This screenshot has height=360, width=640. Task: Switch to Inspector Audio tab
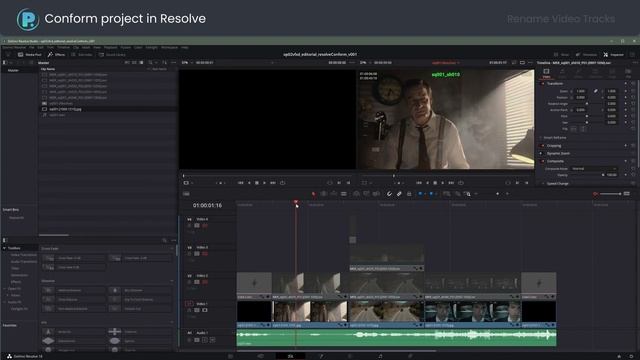pyautogui.click(x=562, y=73)
